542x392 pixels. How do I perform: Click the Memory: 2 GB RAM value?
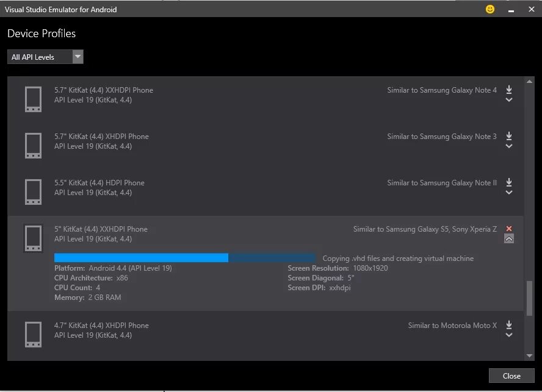[x=105, y=298]
